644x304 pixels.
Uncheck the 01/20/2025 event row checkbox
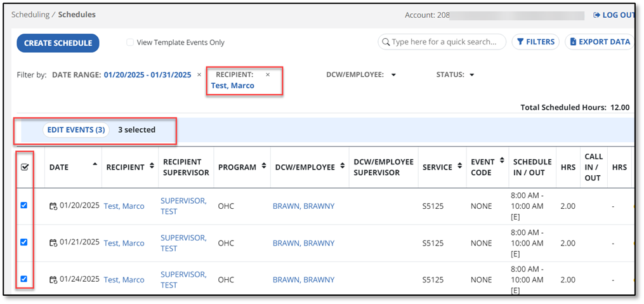(24, 206)
